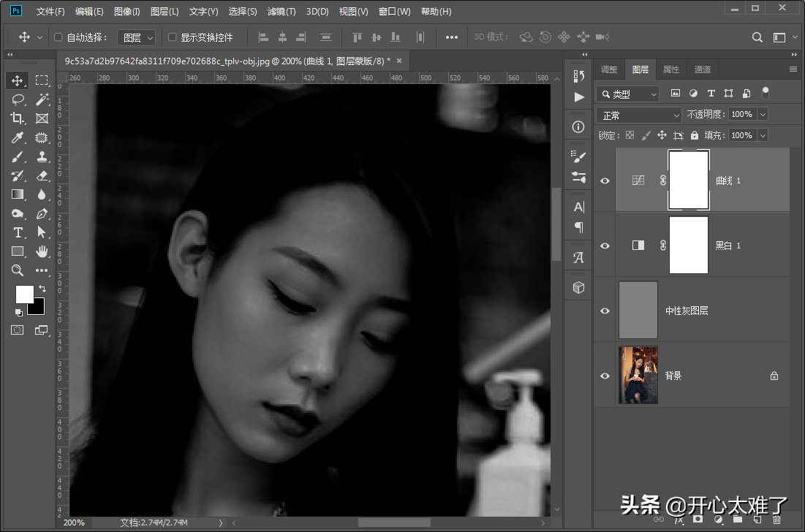Screen dimensions: 805x532
Task: Choose the Eyedropper tool
Action: (18, 137)
